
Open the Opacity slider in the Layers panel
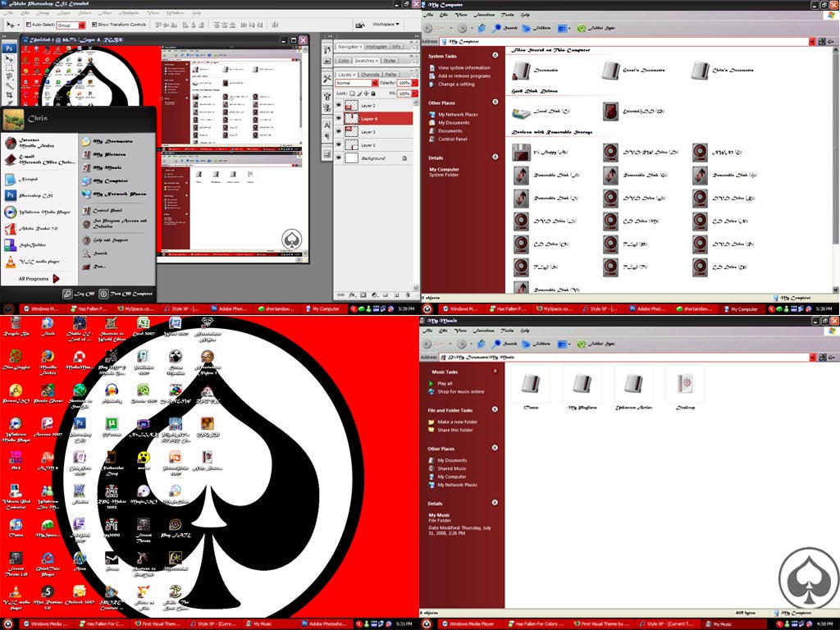tap(415, 83)
